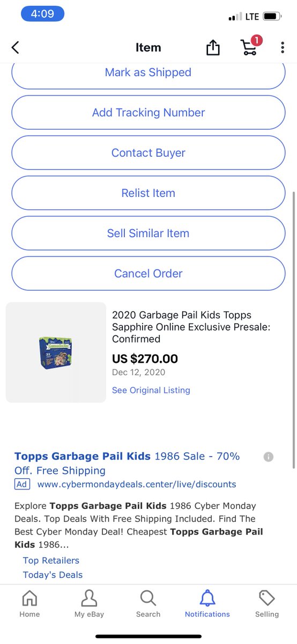Tap Add Tracking Number
The width and height of the screenshot is (297, 644).
(x=148, y=113)
